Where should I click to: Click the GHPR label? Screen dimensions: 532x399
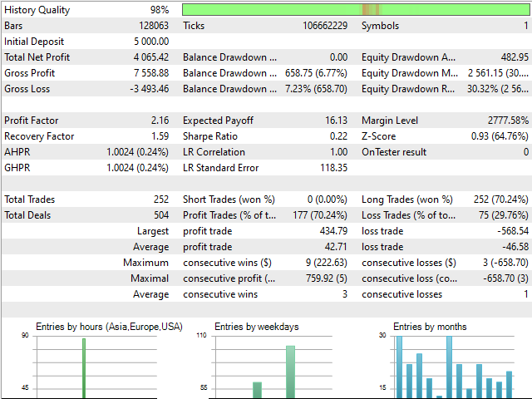click(17, 168)
